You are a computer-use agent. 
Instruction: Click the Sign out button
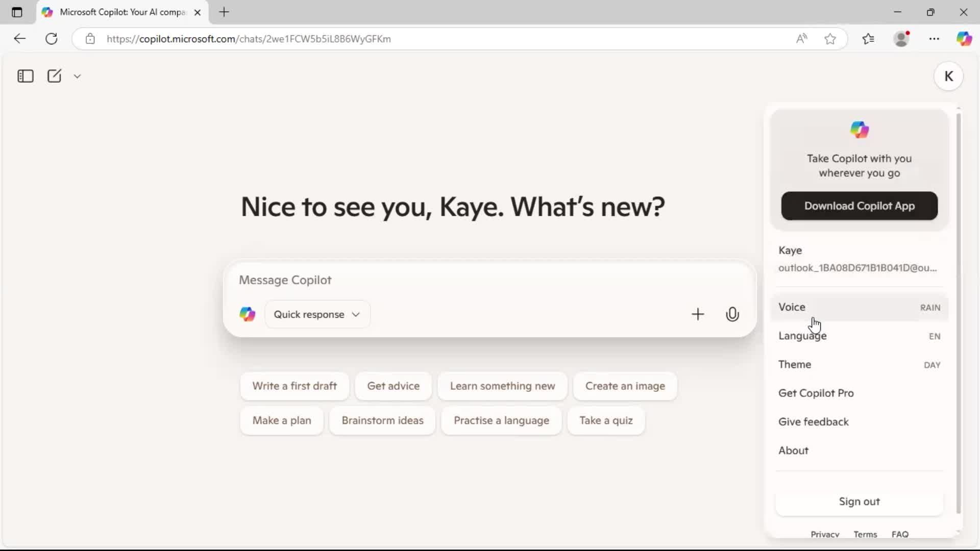pos(859,502)
